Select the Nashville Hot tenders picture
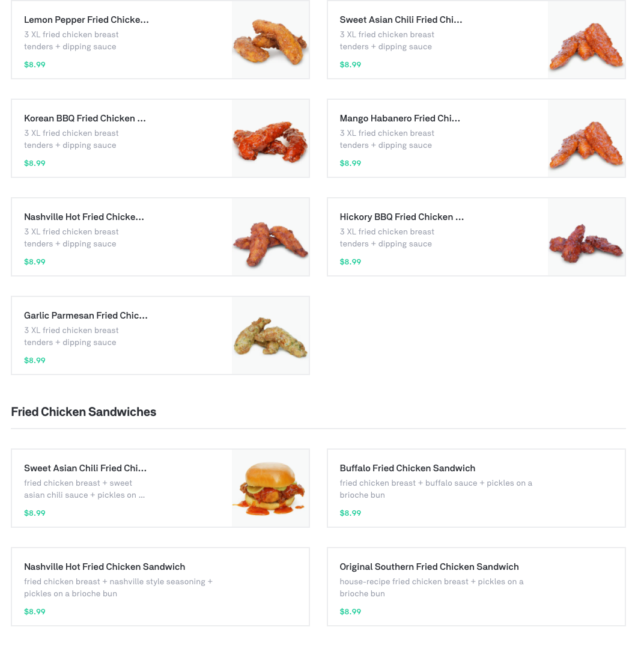The image size is (644, 645). point(270,237)
